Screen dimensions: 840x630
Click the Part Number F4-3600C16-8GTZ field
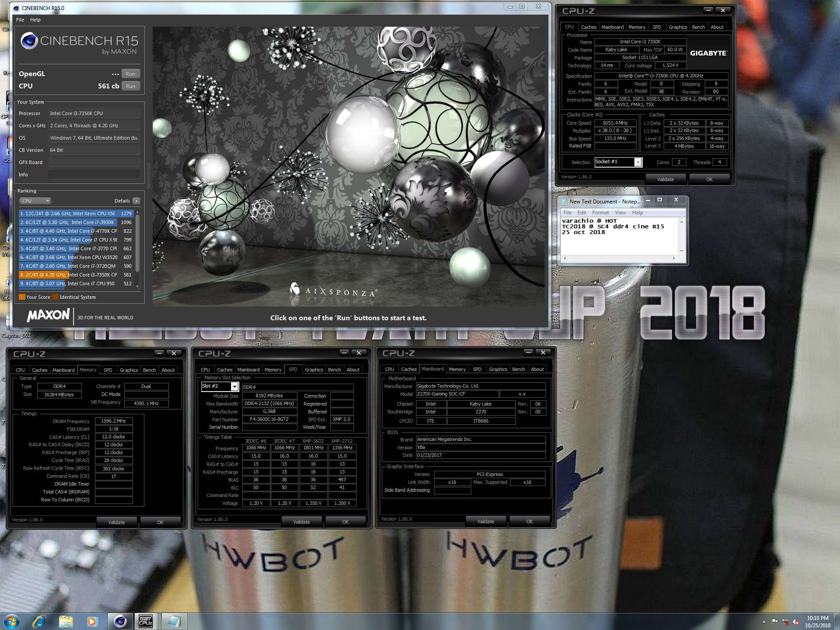point(269,419)
